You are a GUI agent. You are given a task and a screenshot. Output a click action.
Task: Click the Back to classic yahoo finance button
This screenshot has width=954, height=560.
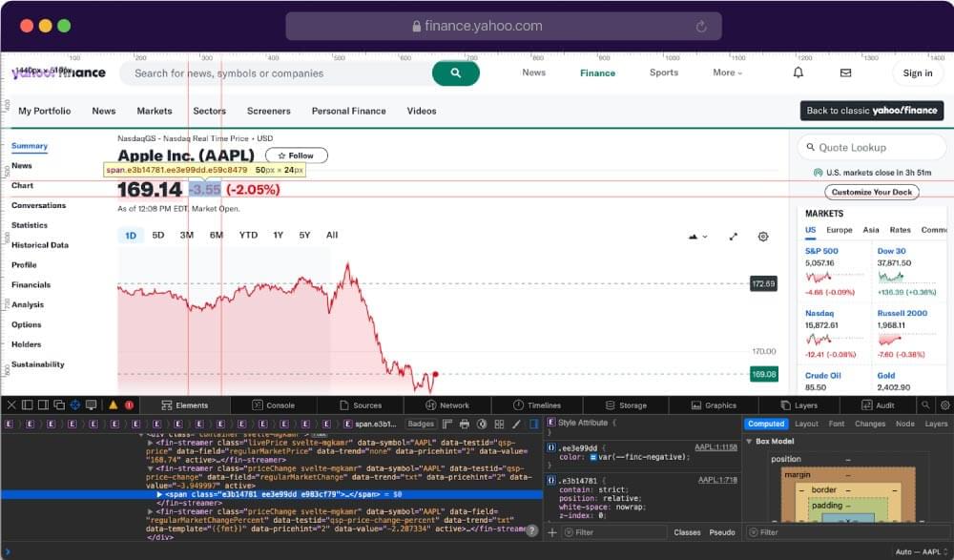tap(871, 111)
